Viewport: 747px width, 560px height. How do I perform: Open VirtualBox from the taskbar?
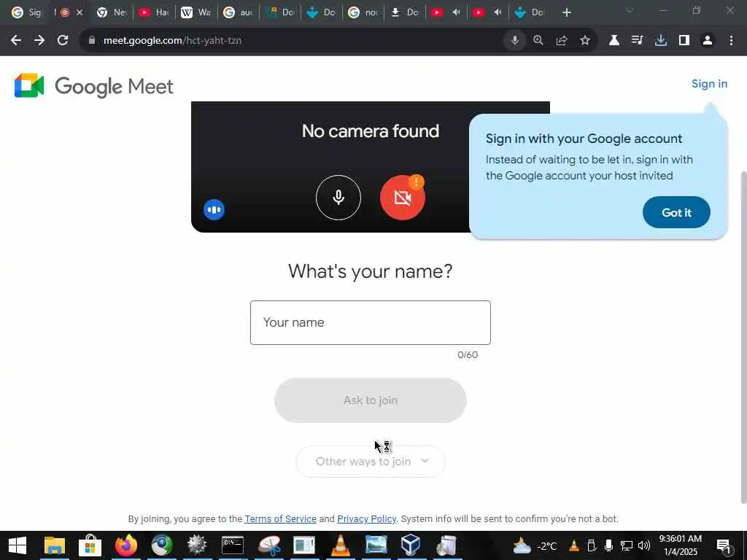click(411, 545)
